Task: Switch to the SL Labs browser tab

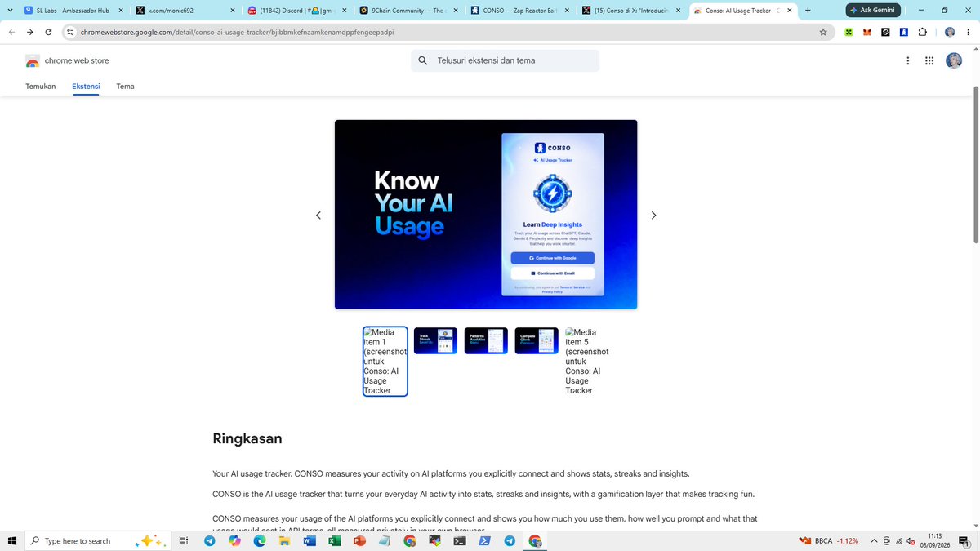Action: click(75, 11)
